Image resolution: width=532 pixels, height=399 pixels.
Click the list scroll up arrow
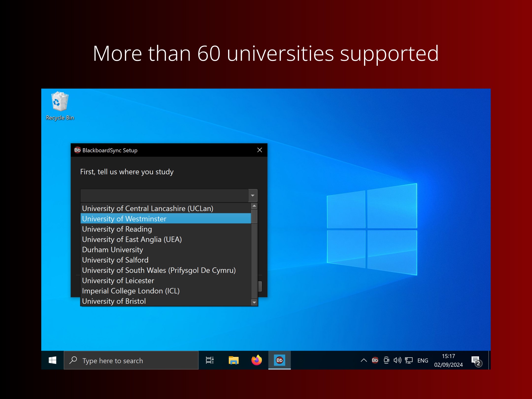(x=254, y=206)
